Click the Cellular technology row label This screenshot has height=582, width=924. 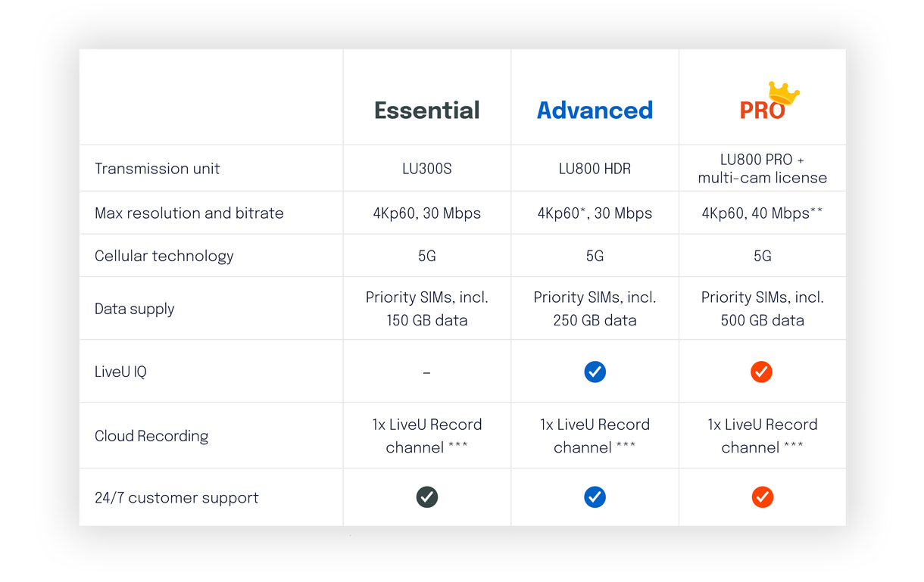click(164, 256)
